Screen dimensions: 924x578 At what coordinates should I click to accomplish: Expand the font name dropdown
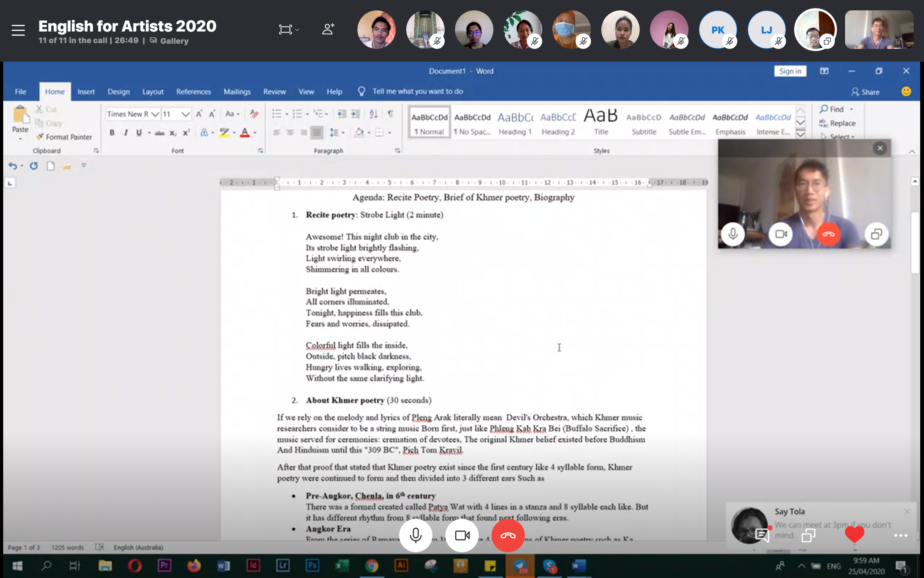[155, 114]
